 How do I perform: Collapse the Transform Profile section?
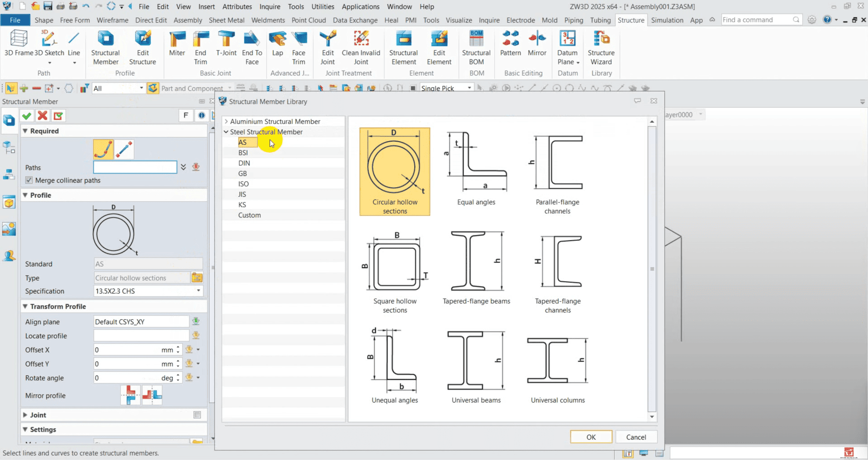tap(25, 307)
